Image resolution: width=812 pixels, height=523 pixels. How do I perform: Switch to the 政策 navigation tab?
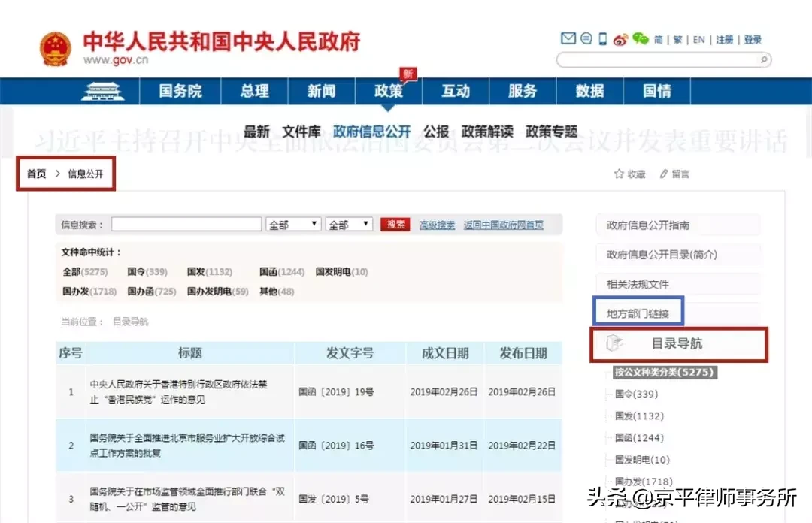pos(387,91)
